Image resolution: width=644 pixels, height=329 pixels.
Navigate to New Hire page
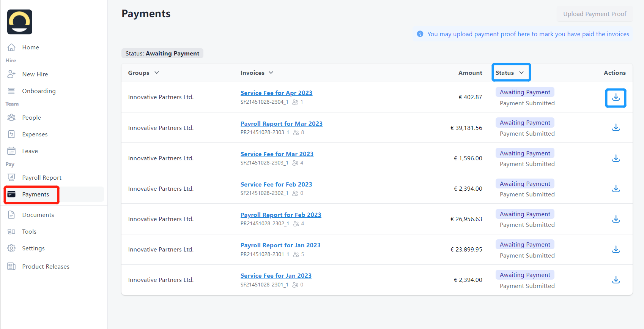click(x=35, y=74)
